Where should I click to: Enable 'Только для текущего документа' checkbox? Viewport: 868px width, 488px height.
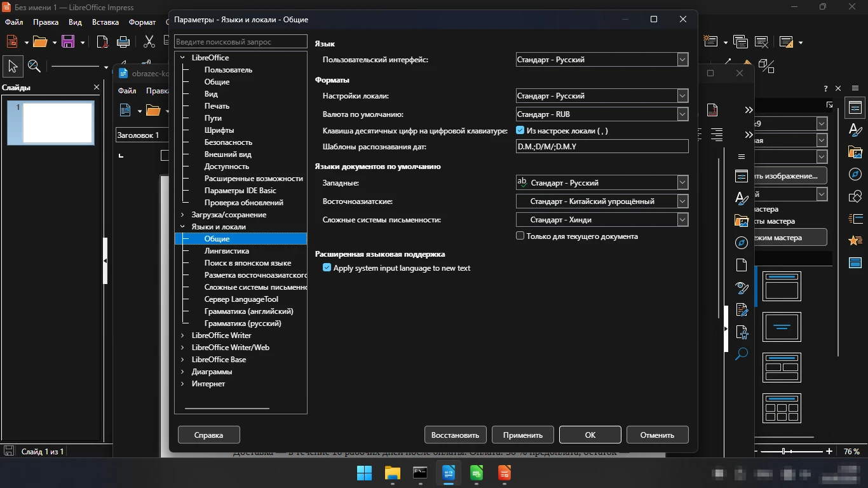pos(520,236)
